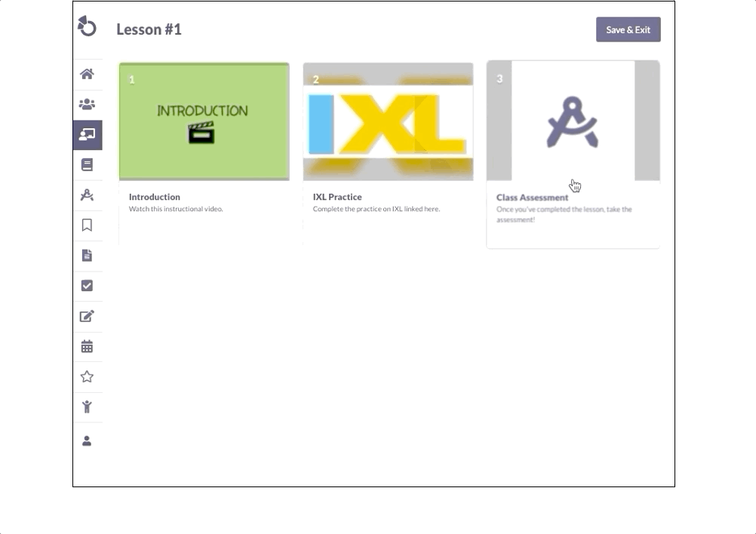The width and height of the screenshot is (756, 534).
Task: Open the group of people sidebar icon
Action: [x=87, y=104]
